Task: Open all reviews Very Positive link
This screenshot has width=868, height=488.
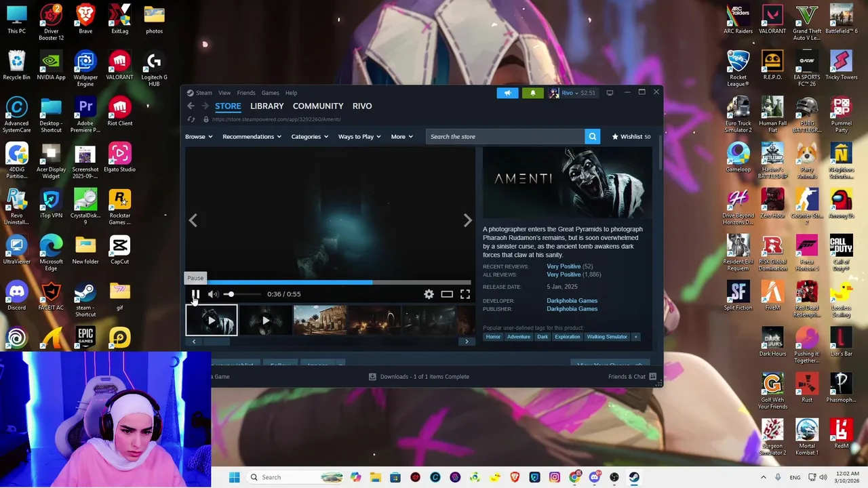Action: pos(563,274)
